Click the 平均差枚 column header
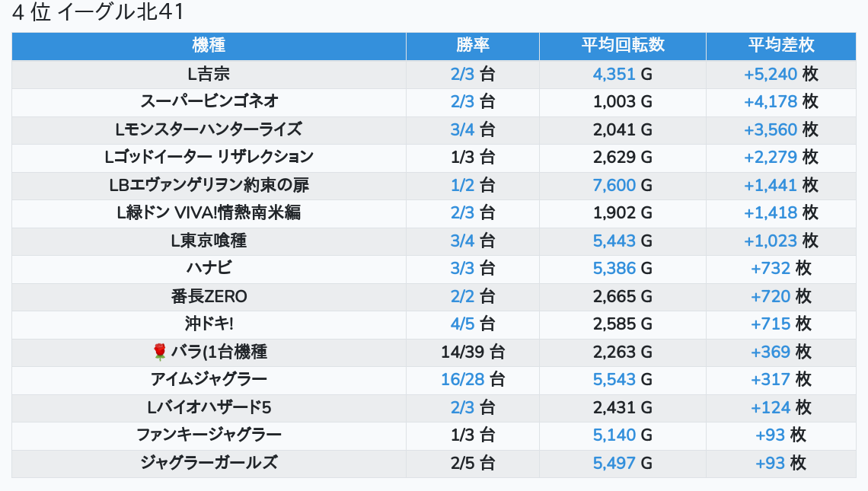 780,45
